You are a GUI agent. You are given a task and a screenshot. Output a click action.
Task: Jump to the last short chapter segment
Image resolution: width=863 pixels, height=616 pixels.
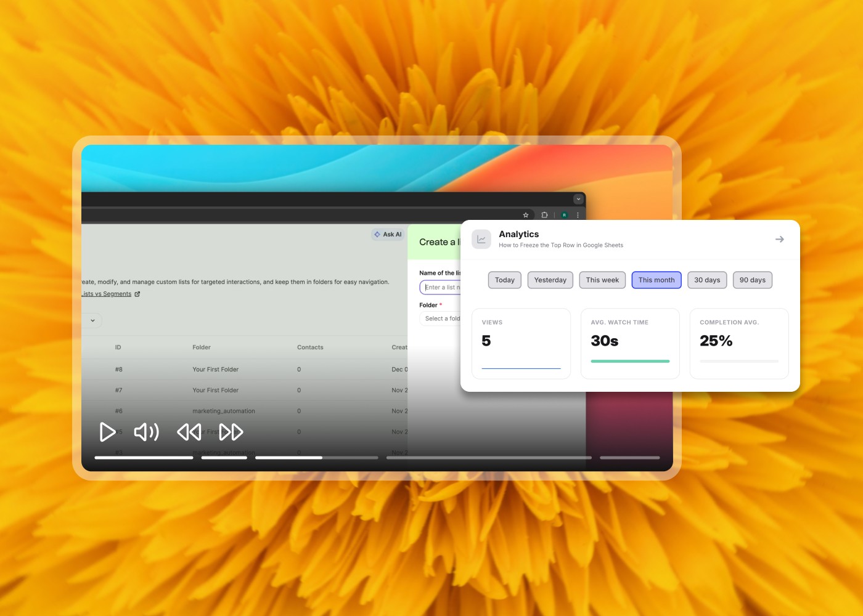pos(630,458)
